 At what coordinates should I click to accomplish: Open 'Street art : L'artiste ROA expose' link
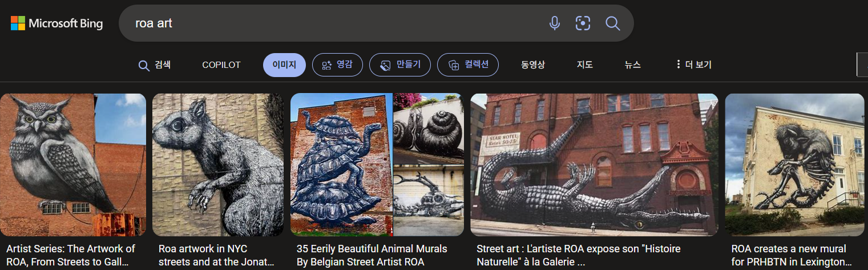click(579, 256)
